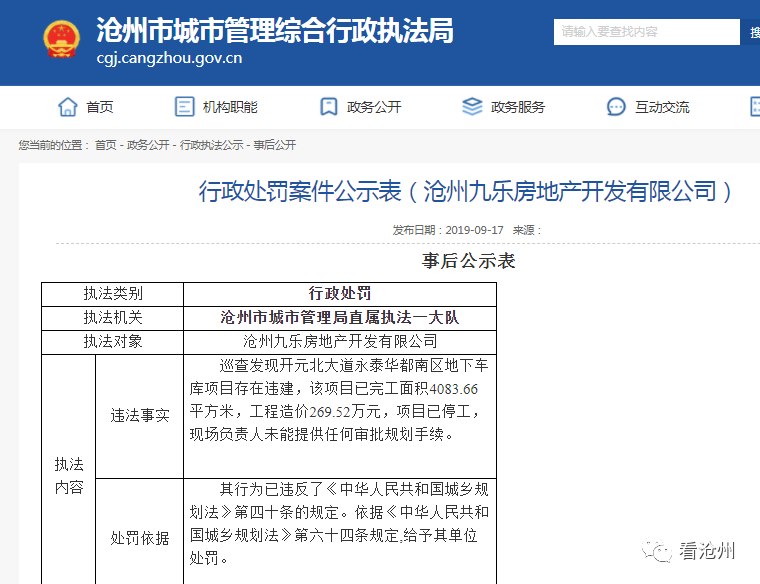
Task: Click the 处罚依据 label cell
Action: (140, 532)
